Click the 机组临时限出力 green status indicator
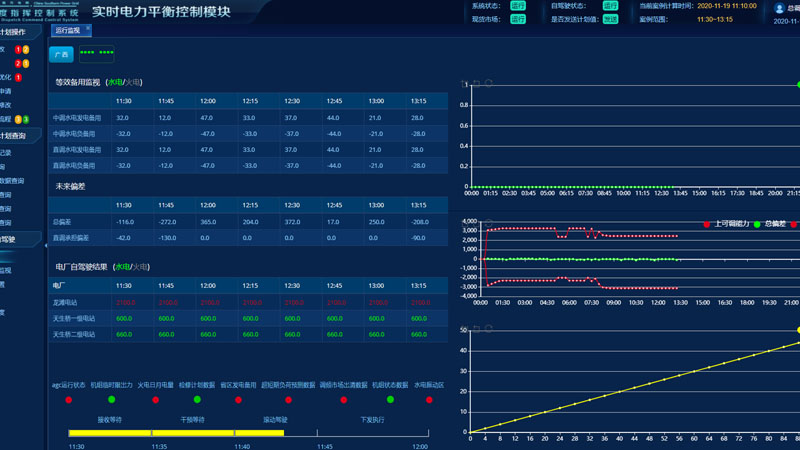The height and width of the screenshot is (450, 800). [x=111, y=400]
